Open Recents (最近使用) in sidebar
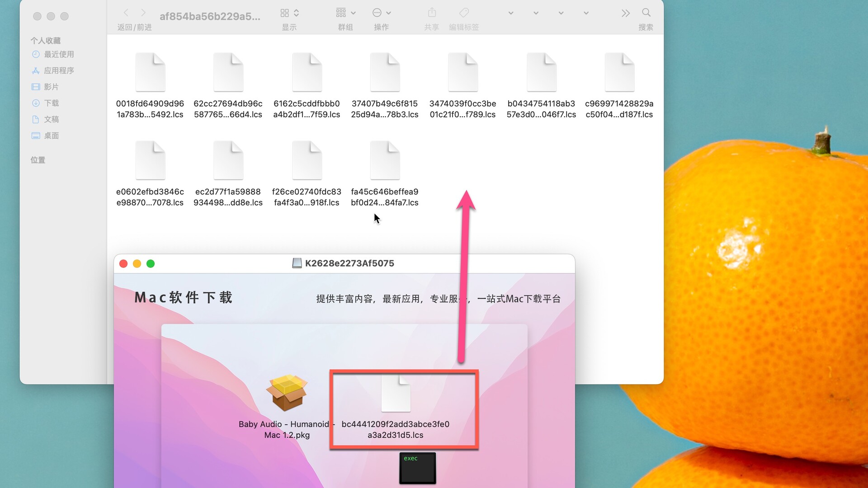The image size is (868, 488). 53,54
